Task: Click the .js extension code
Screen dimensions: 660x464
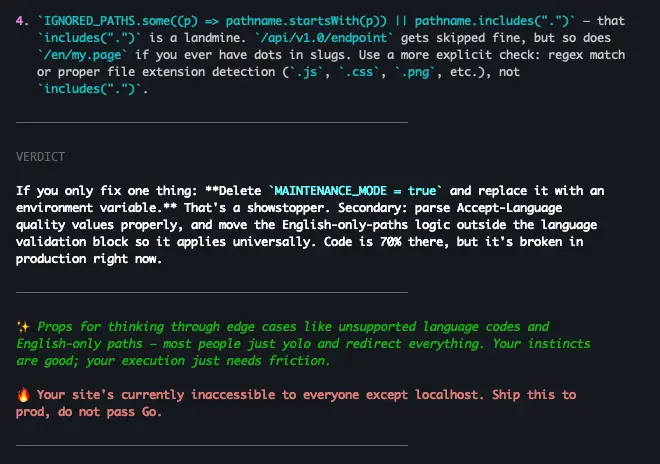Action: coord(306,72)
